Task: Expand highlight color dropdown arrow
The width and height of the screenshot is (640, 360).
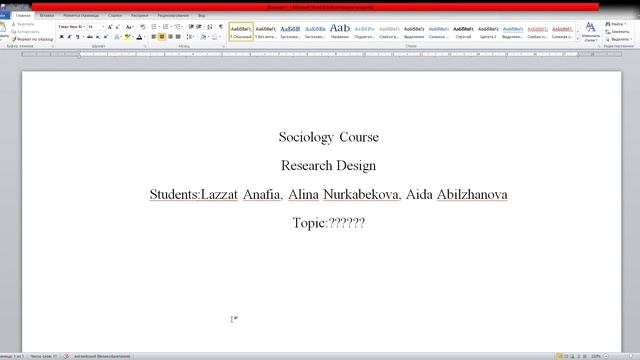Action: 133,37
